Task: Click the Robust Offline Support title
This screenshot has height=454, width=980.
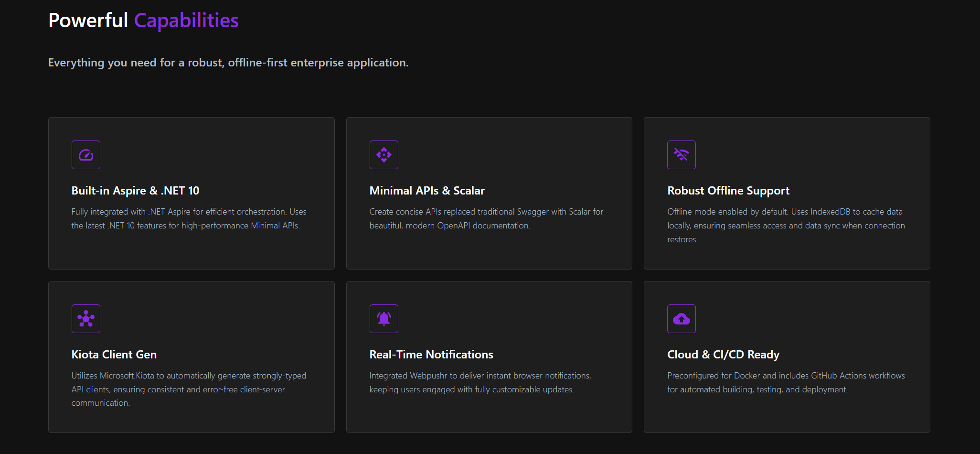Action: (728, 191)
